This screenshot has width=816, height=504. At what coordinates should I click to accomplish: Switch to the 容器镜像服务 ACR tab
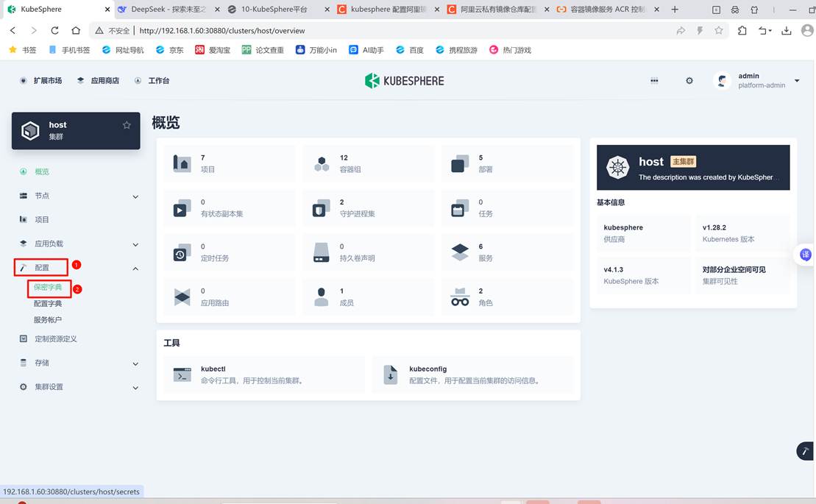pos(608,10)
